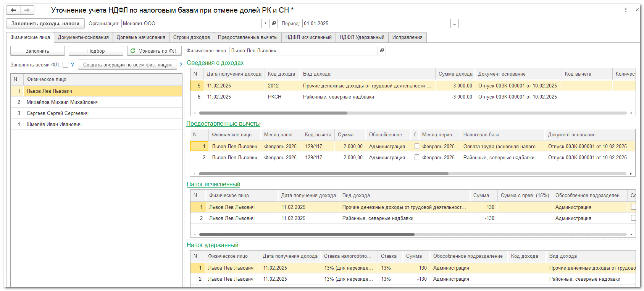
Task: Open the organization field's open-form icon
Action: [274, 23]
